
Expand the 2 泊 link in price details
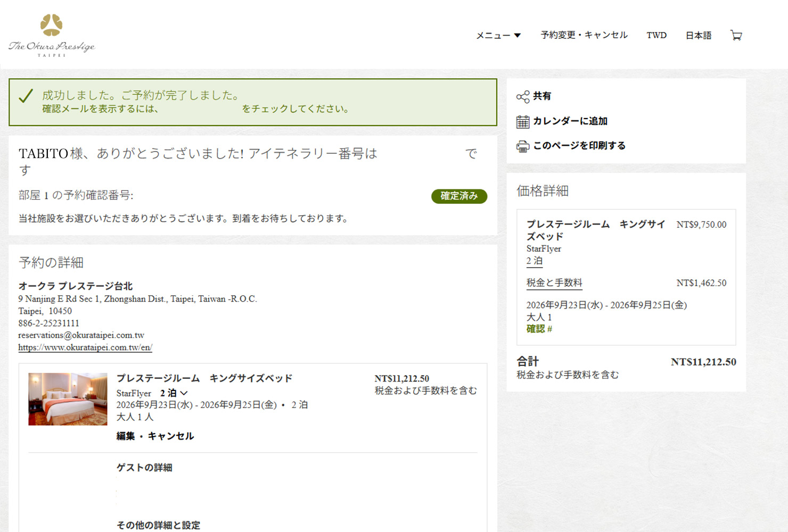click(535, 261)
